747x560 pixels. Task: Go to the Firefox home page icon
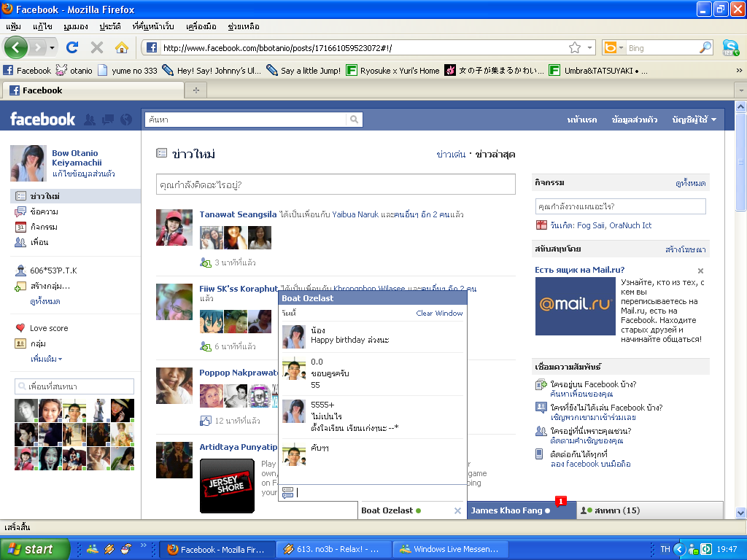pos(122,47)
